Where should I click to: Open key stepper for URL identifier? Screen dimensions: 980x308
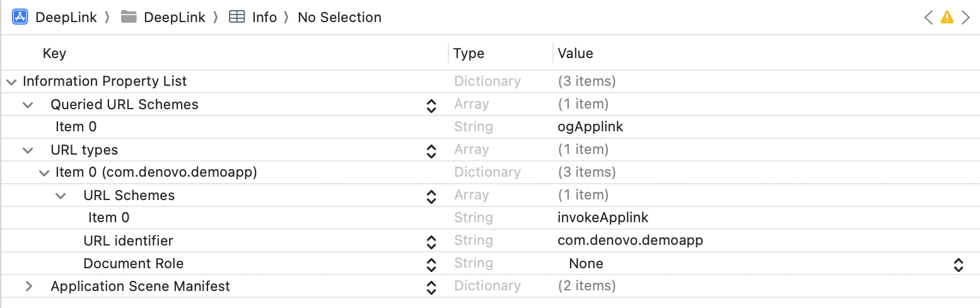click(431, 241)
